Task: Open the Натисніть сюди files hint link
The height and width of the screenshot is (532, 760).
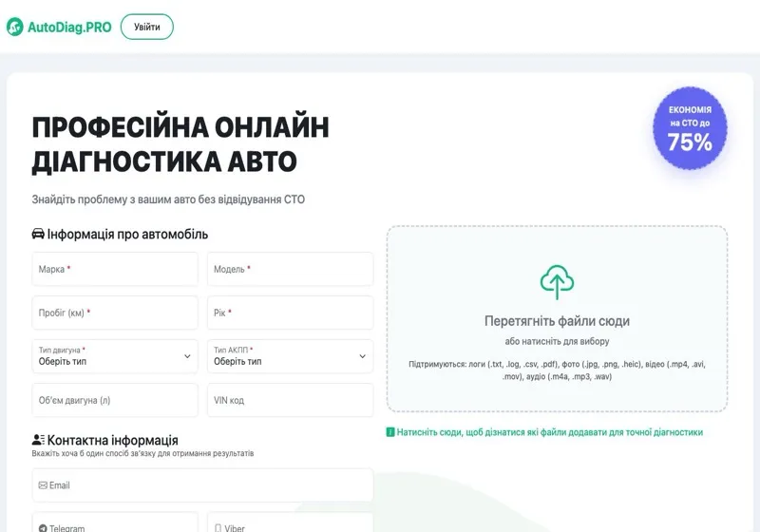Action: coord(550,432)
